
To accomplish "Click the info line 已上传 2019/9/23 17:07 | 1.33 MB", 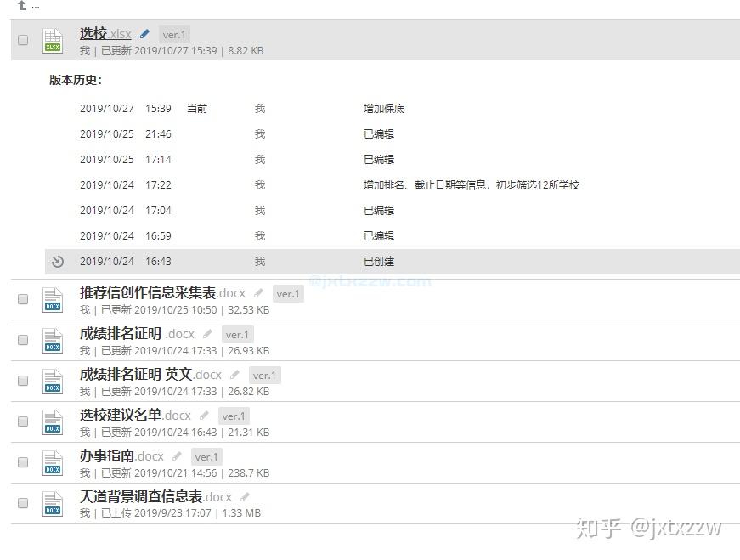I will (x=181, y=512).
